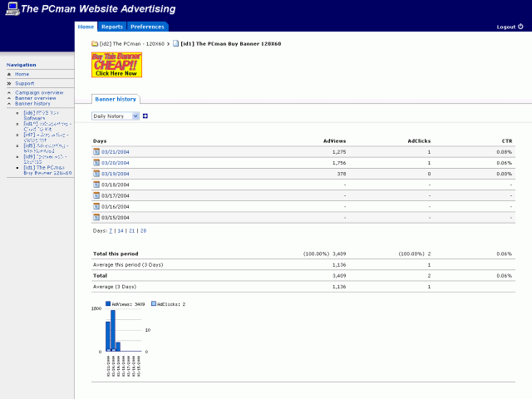532x399 pixels.
Task: Click calendar icon for 03/20/2004
Action: click(96, 163)
